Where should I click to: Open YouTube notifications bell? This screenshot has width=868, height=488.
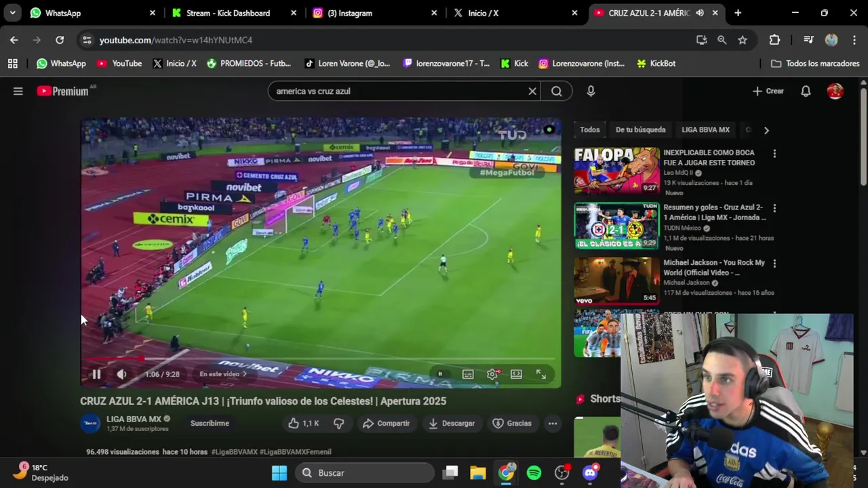[806, 91]
